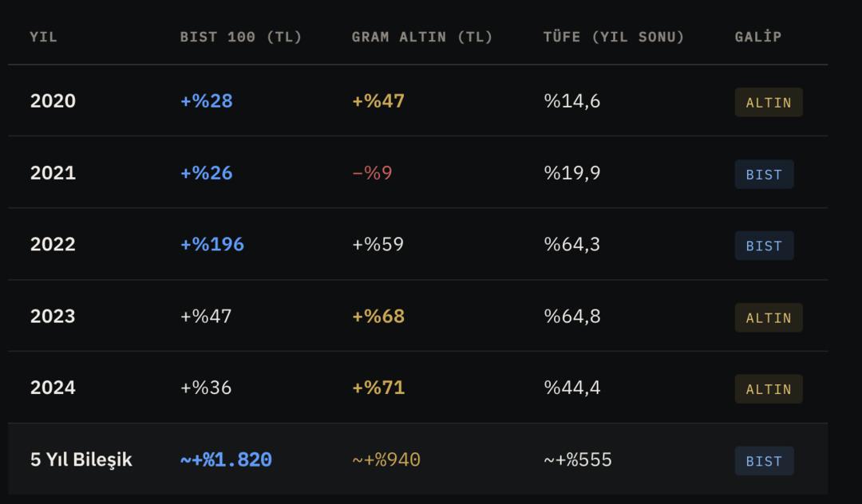Image resolution: width=862 pixels, height=504 pixels.
Task: Click the YIL column header
Action: [x=44, y=37]
